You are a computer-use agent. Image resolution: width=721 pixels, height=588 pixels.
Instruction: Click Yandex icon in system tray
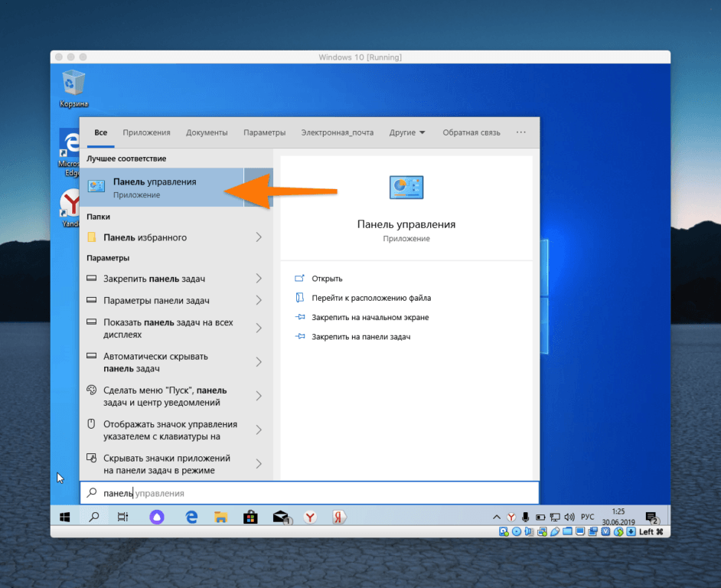coord(511,517)
